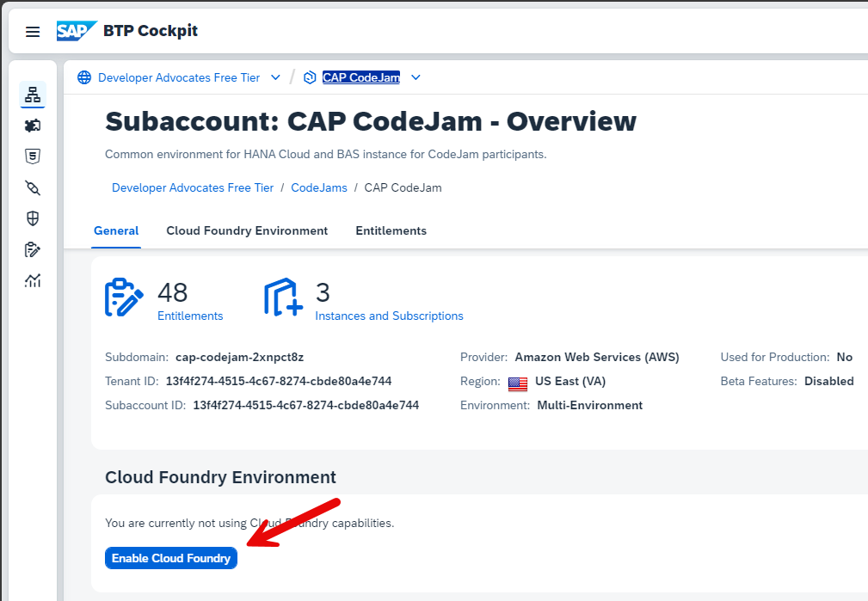Open the Overview sidebar icon
Screen dimensions: 868x601
point(33,95)
